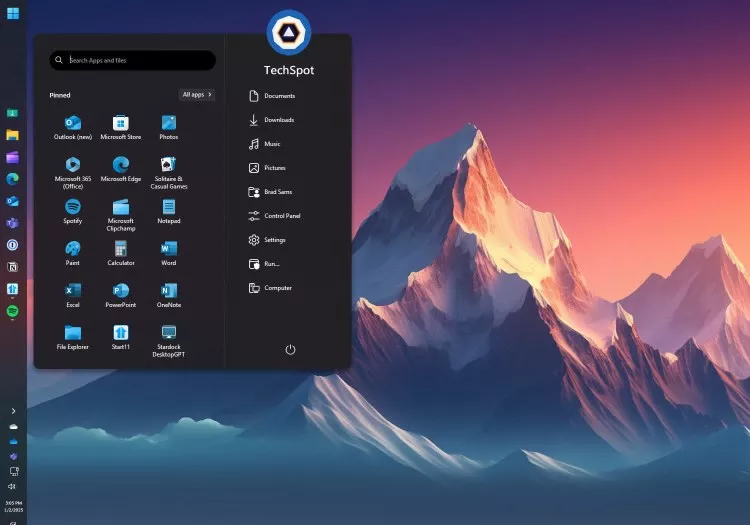Click the search magnifier icon

58,60
